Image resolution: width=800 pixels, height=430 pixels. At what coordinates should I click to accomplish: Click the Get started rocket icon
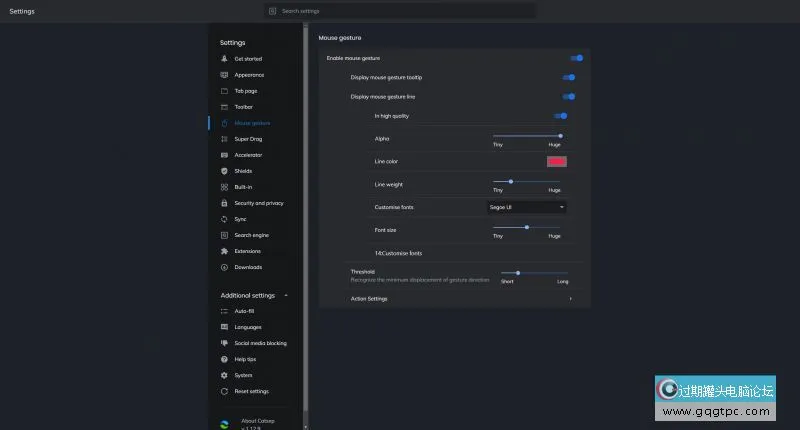point(224,59)
